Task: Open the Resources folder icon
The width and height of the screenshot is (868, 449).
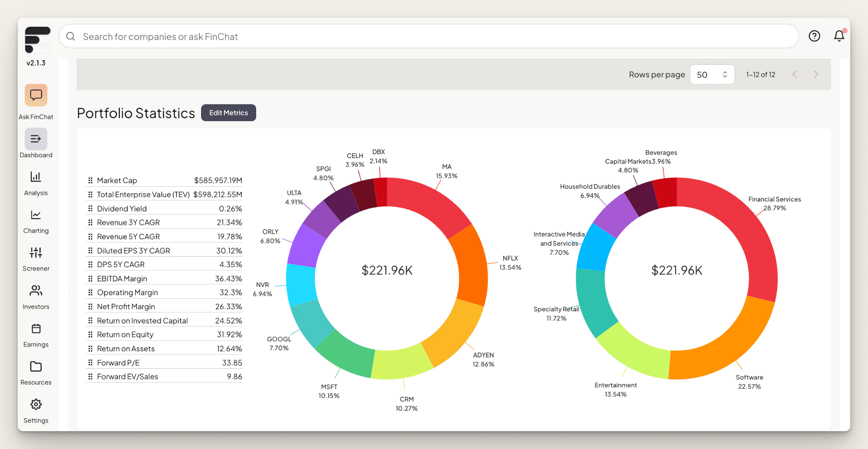Action: (36, 366)
